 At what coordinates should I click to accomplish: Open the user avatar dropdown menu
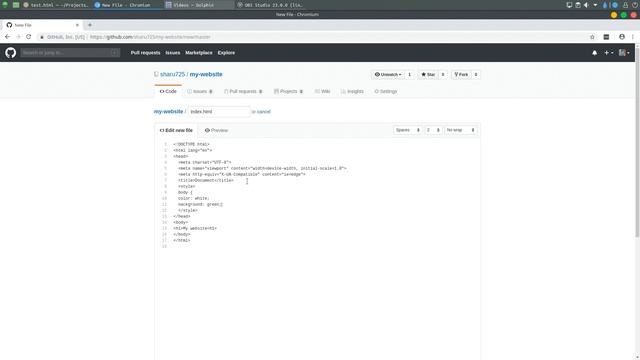(624, 53)
